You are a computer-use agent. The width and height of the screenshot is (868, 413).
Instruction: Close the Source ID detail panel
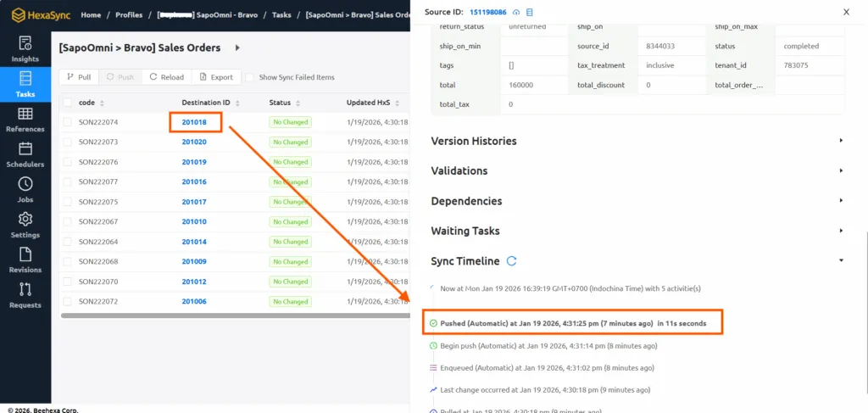(846, 12)
